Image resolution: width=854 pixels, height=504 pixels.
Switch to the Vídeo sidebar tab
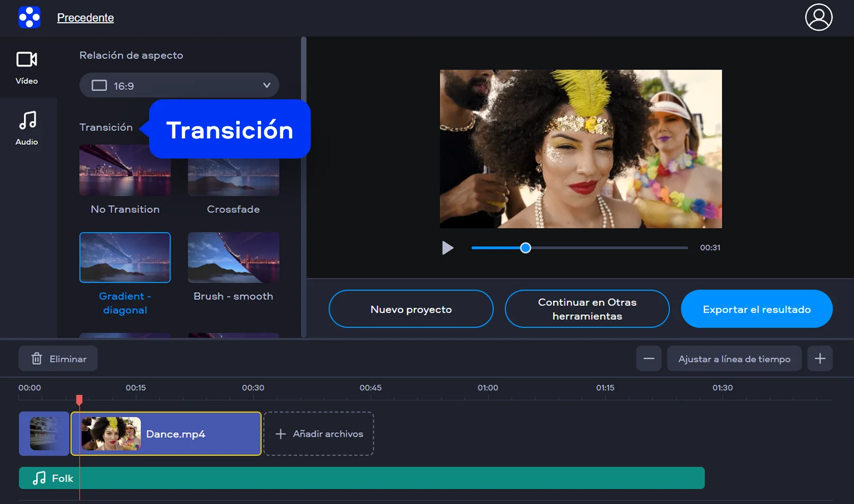(x=26, y=67)
